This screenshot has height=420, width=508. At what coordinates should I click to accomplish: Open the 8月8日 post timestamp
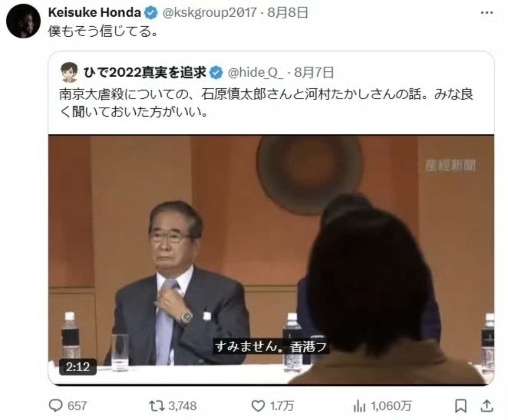click(288, 13)
